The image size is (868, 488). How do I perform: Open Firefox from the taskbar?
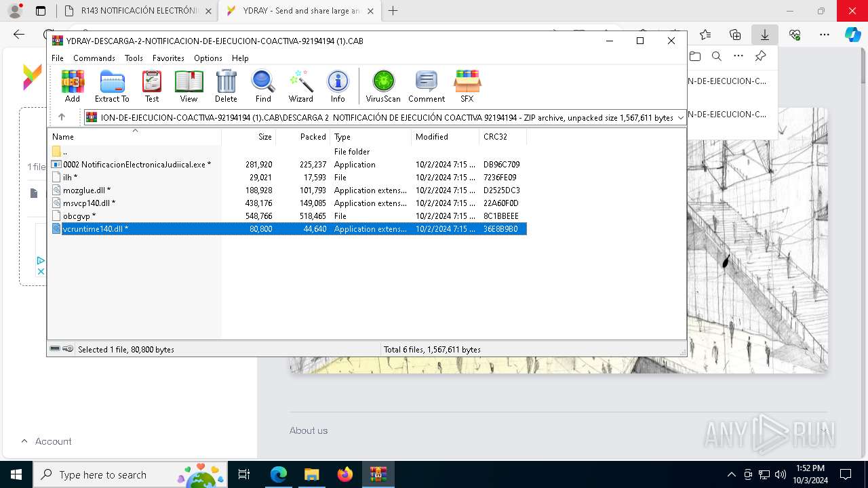[x=345, y=474]
